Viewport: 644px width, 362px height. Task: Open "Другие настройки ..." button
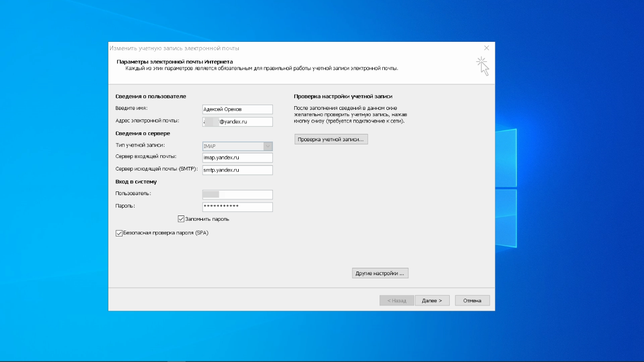pyautogui.click(x=380, y=274)
